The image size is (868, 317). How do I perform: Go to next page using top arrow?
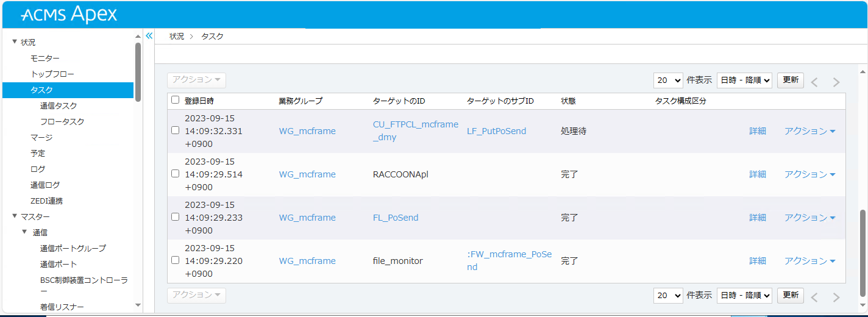[836, 82]
